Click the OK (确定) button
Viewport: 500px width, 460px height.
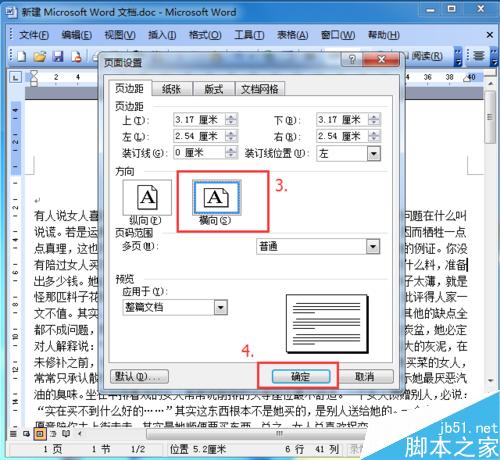(x=301, y=377)
